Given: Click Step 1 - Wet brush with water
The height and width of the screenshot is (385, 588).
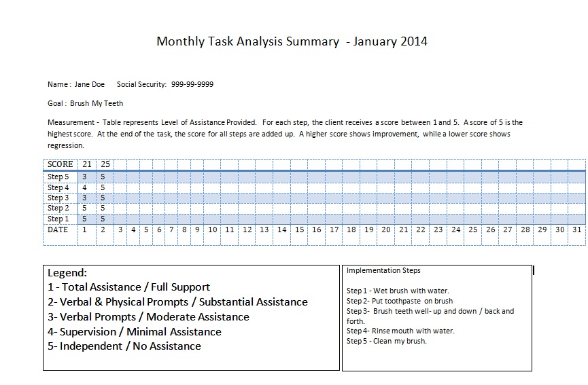Looking at the screenshot, I should pyautogui.click(x=398, y=291).
